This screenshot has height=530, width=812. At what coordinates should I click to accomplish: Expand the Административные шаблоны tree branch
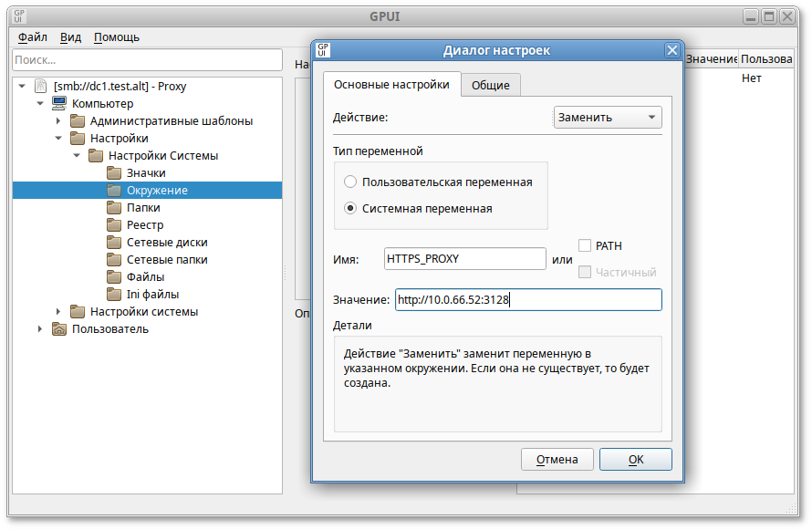click(59, 120)
